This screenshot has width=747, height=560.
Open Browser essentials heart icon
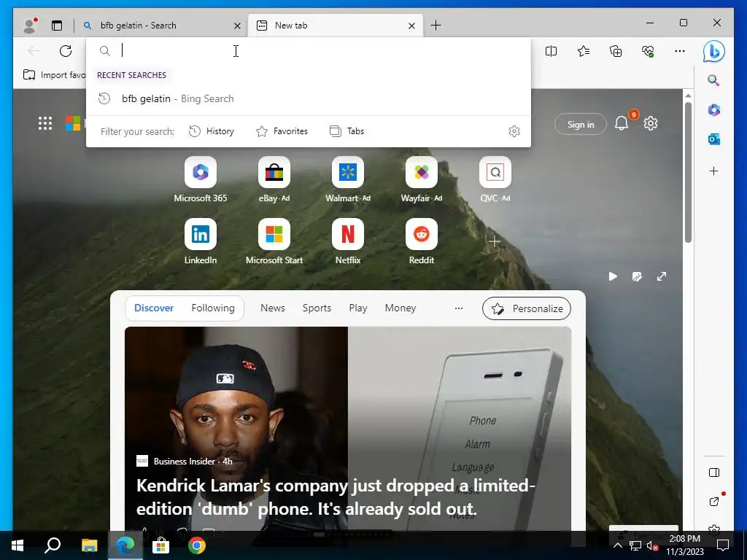pos(648,51)
